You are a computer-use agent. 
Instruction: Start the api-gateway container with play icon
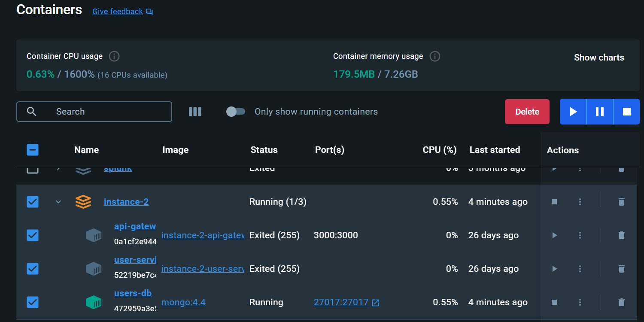click(554, 235)
